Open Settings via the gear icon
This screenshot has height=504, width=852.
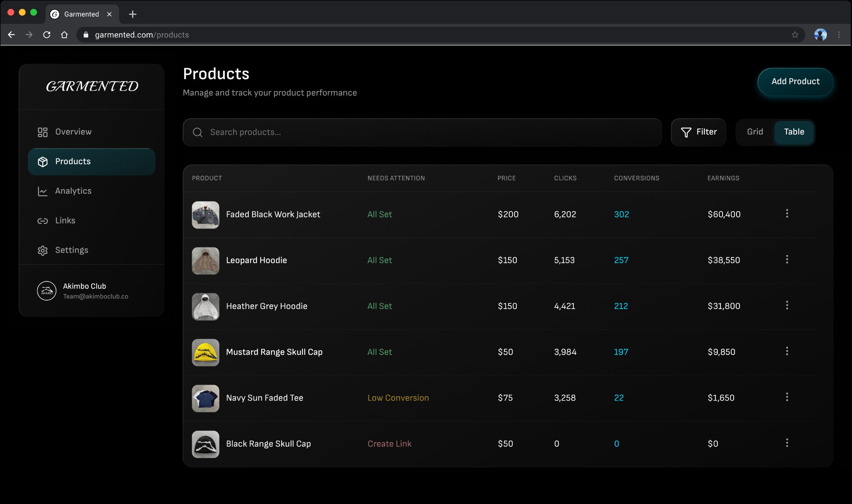pos(43,250)
